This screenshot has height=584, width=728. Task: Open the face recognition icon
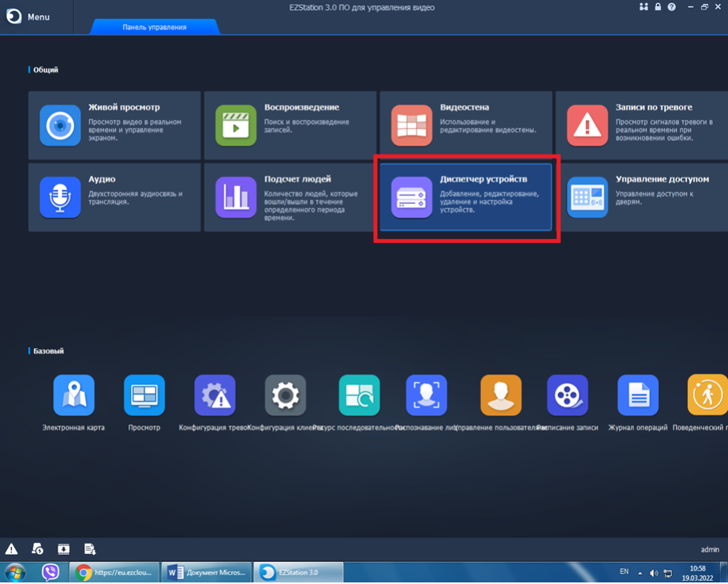[x=427, y=395]
